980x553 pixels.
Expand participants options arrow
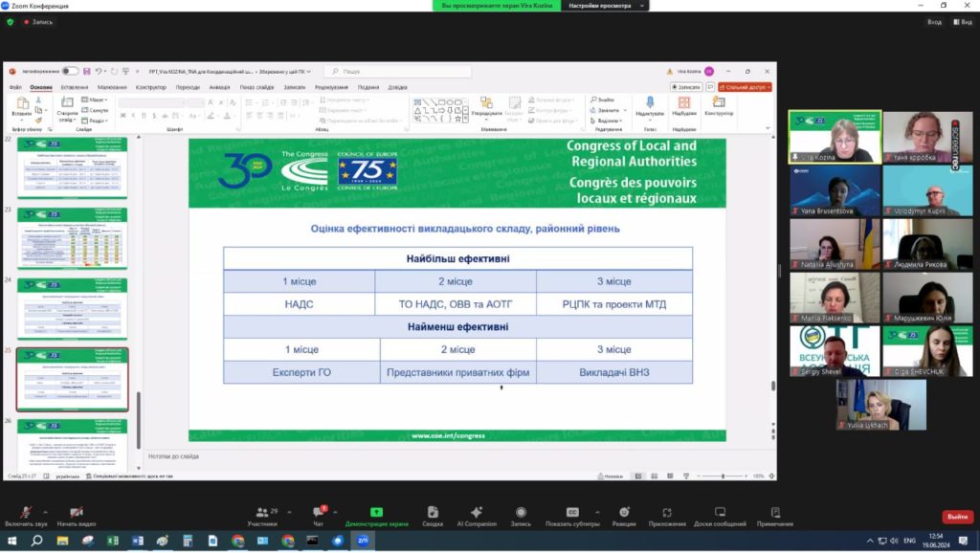pos(289,513)
